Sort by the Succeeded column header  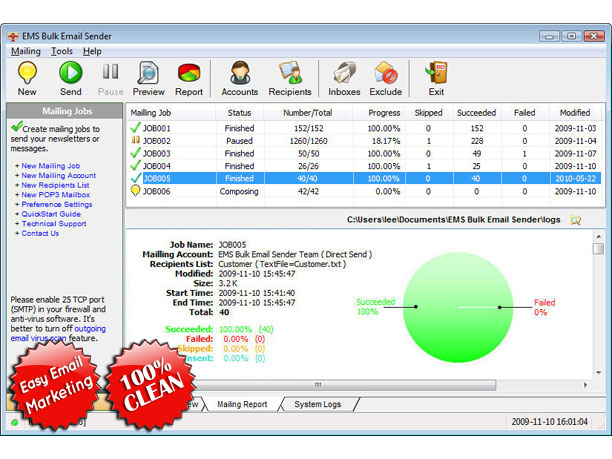click(x=477, y=113)
